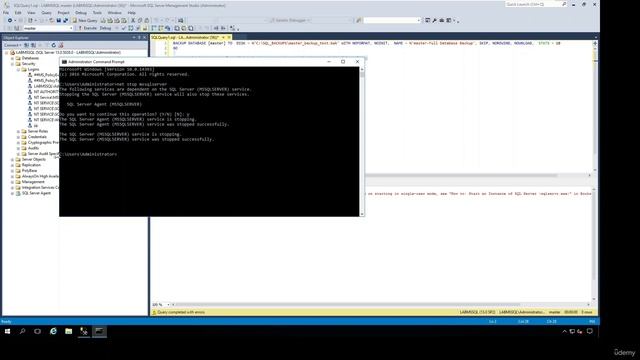Click in the Quick Launch search field
The width and height of the screenshot is (640, 360).
[533, 4]
